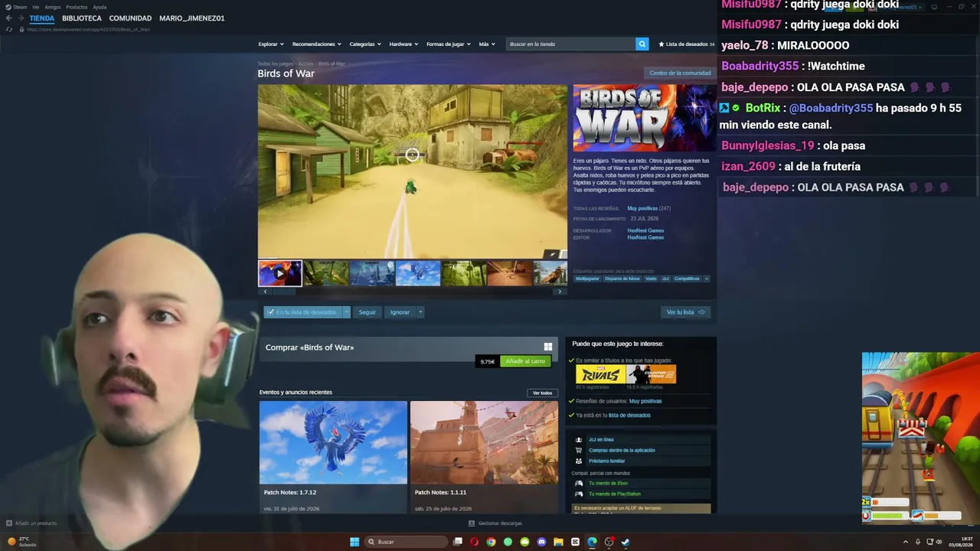Click the in-app purchases cart icon

point(578,450)
